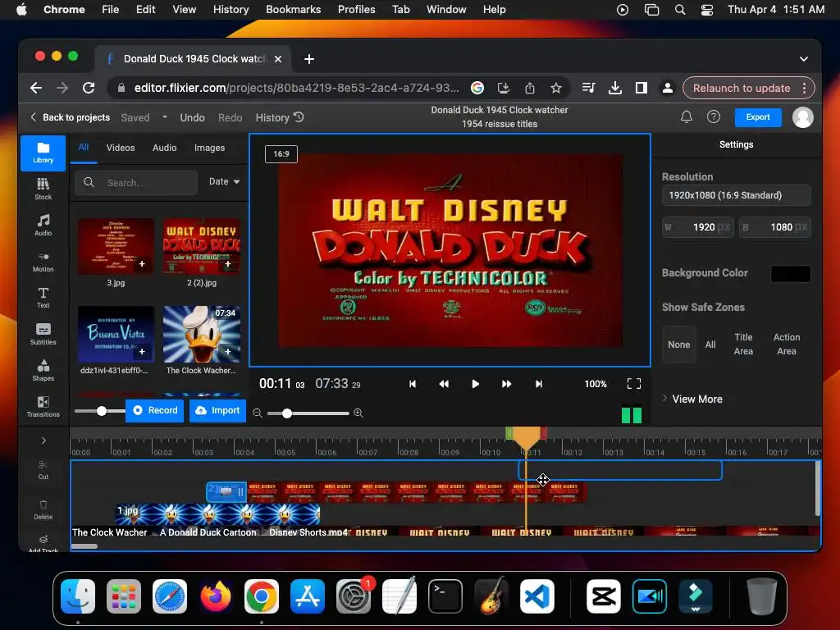Viewport: 840px width, 630px height.
Task: Open the Subtitles panel
Action: pyautogui.click(x=43, y=334)
